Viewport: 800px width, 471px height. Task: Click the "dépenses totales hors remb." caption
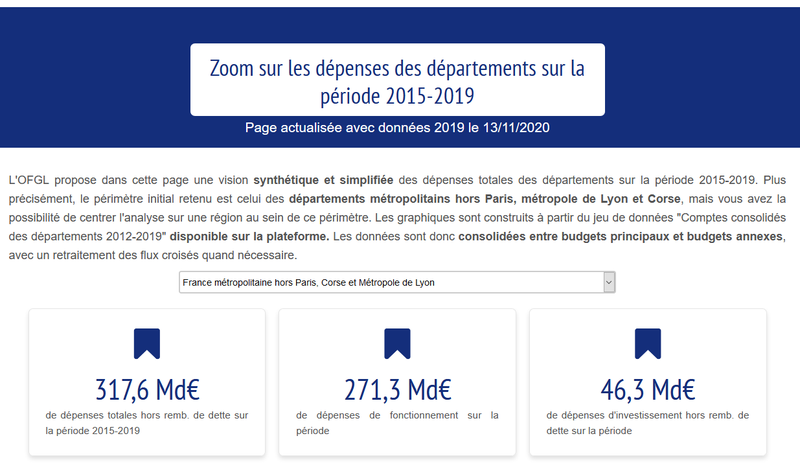point(147,422)
